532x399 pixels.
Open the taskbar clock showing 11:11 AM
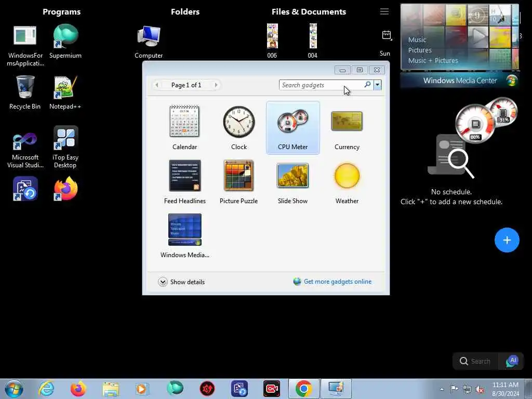click(505, 389)
